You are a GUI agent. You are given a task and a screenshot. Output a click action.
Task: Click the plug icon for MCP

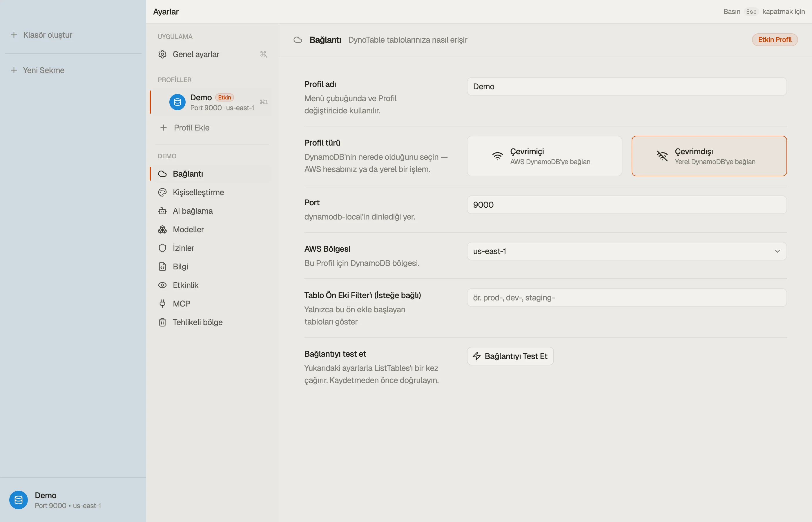point(162,304)
